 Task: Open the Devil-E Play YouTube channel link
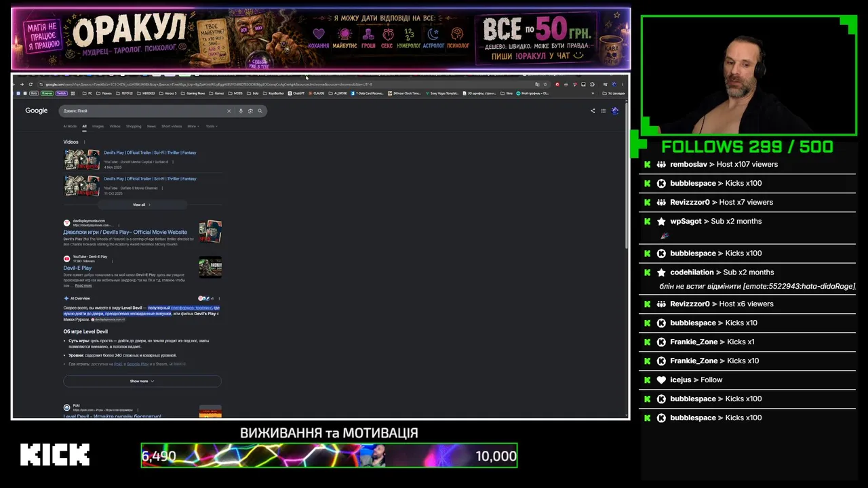77,268
